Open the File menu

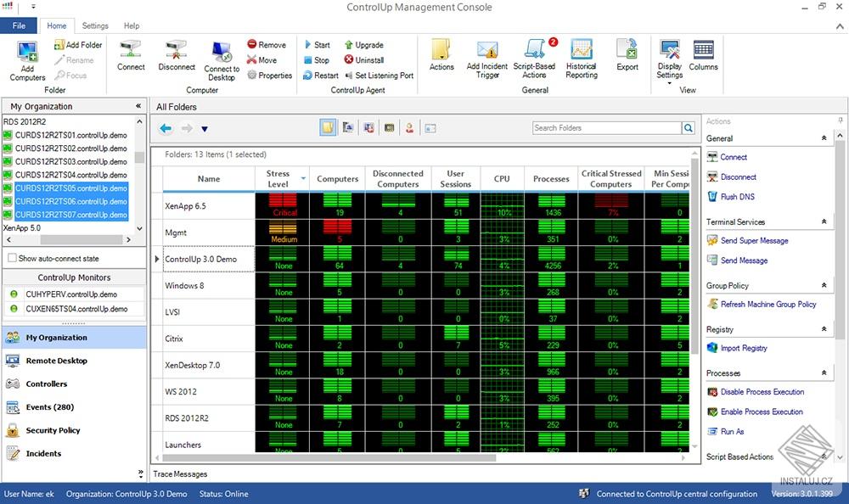click(18, 25)
